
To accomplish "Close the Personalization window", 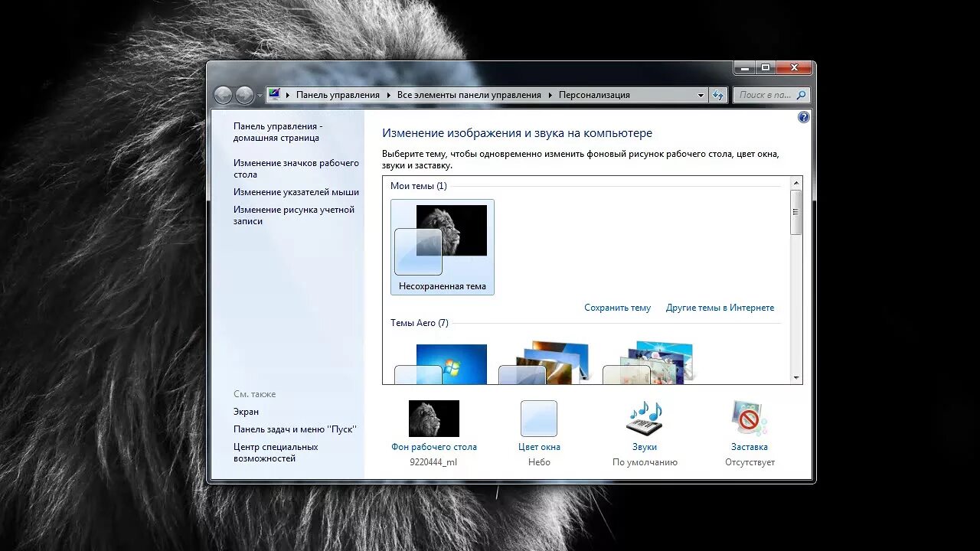I will click(794, 67).
